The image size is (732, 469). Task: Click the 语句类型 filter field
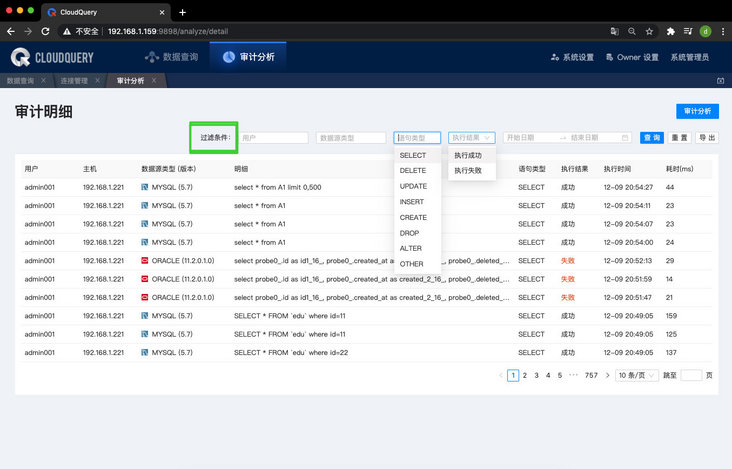417,138
